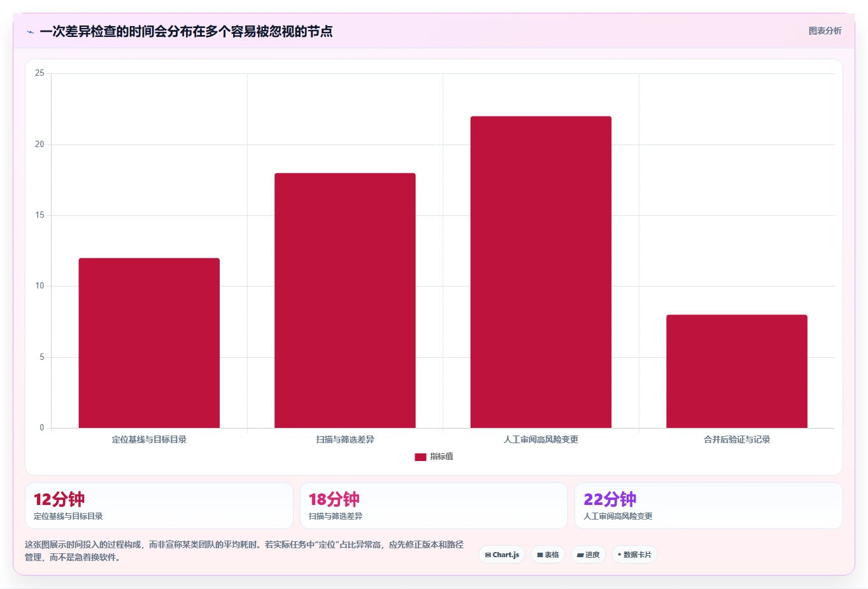Click the 合并后验证与记录 bar in the chart

point(737,371)
